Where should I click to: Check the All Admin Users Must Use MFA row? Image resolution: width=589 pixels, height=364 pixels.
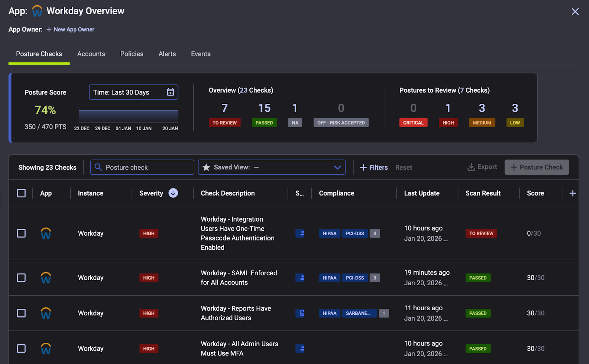coord(21,349)
